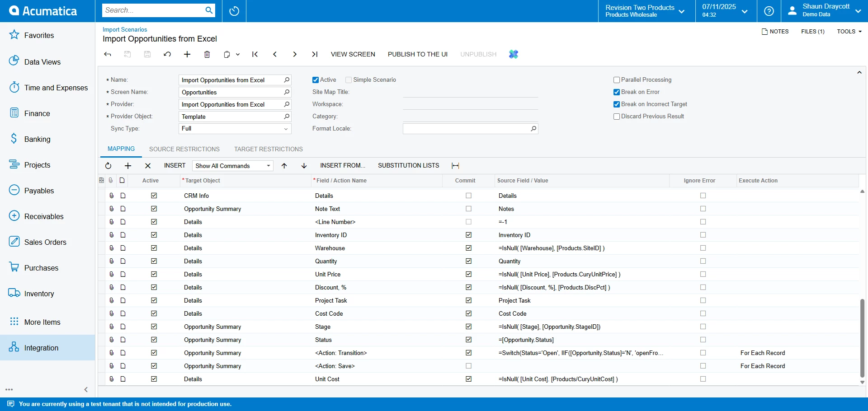This screenshot has height=411, width=868.
Task: Move the mapping row up
Action: pyautogui.click(x=284, y=166)
